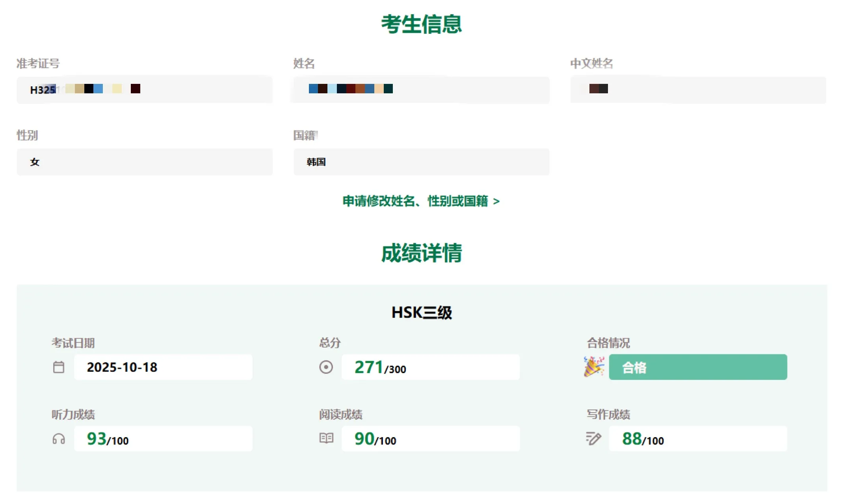Click the headphones icon beside 听力成绩
This screenshot has width=842, height=504.
(58, 438)
